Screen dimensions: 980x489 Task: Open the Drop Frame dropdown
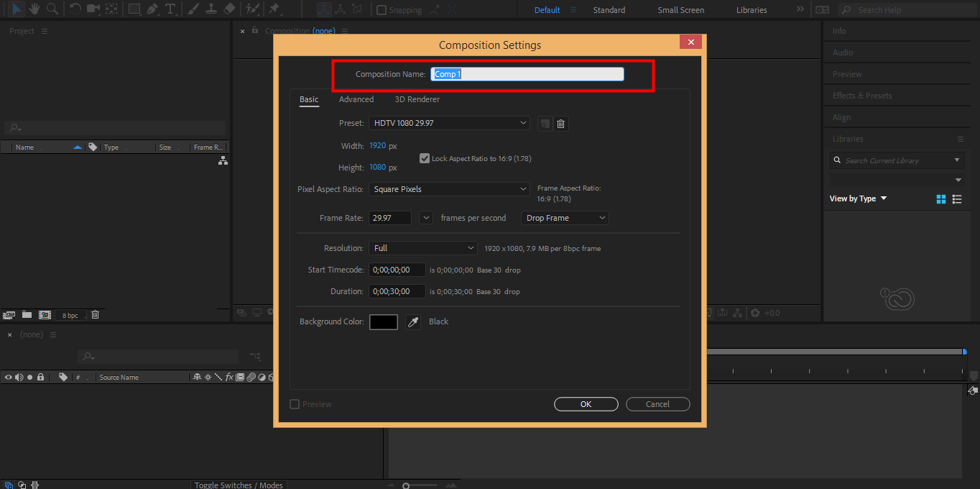pos(565,218)
